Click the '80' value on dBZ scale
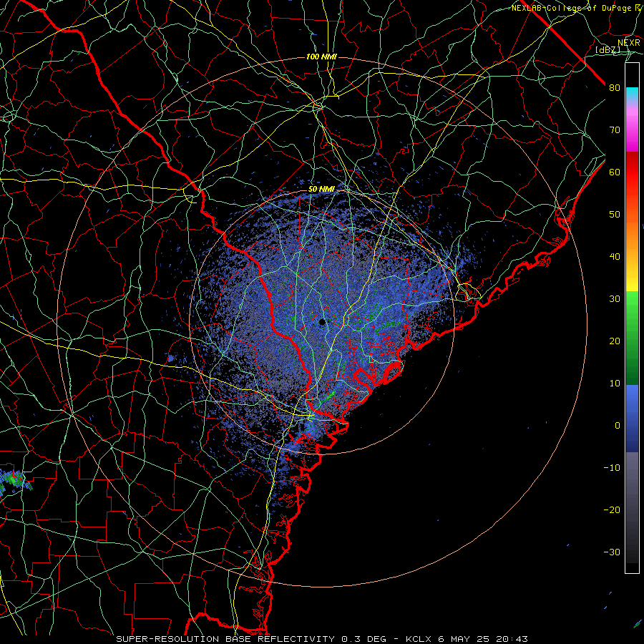Screen dimensions: 644x644 (615, 88)
